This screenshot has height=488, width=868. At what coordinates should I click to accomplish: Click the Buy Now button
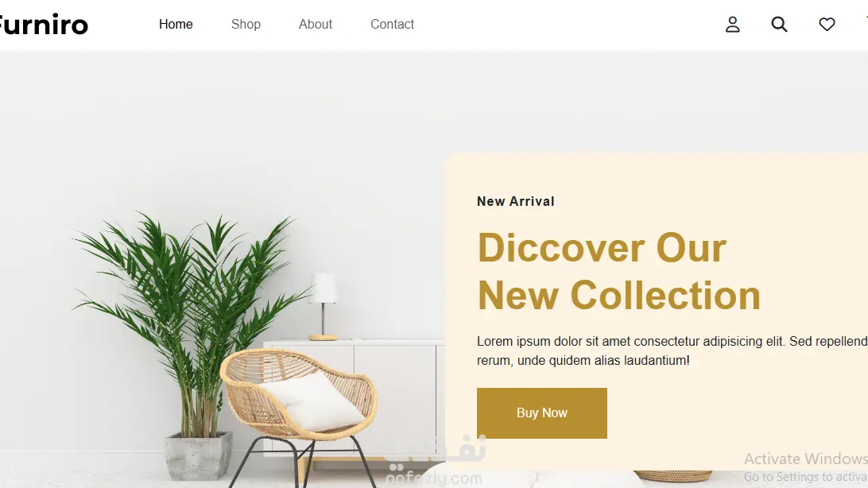542,413
